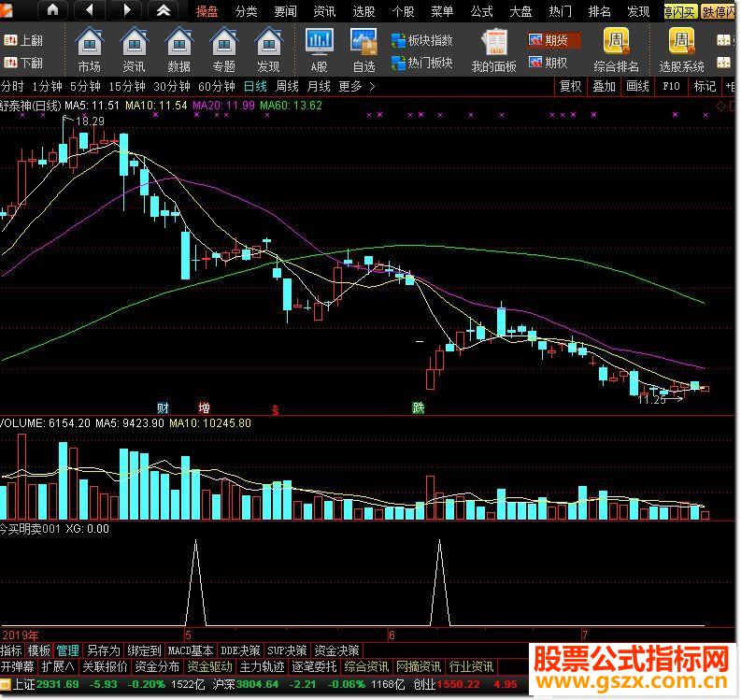The image size is (741, 700).
Task: Switch to 月线 monthly period
Action: pyautogui.click(x=319, y=87)
